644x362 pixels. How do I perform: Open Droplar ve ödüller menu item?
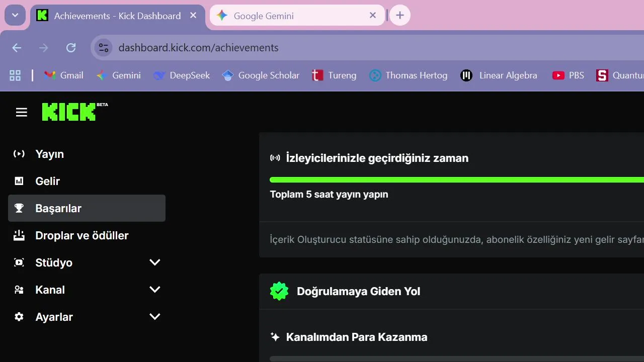click(x=87, y=235)
